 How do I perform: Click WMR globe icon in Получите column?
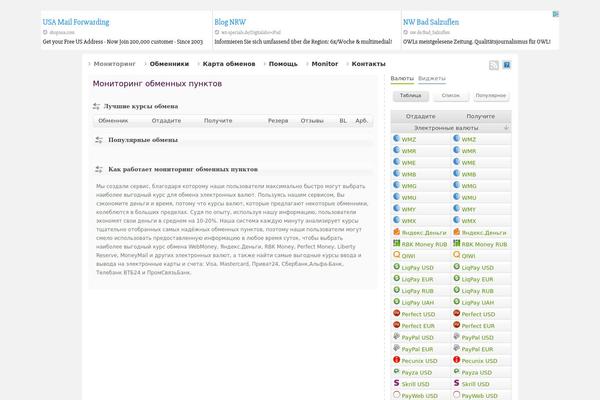(x=457, y=150)
